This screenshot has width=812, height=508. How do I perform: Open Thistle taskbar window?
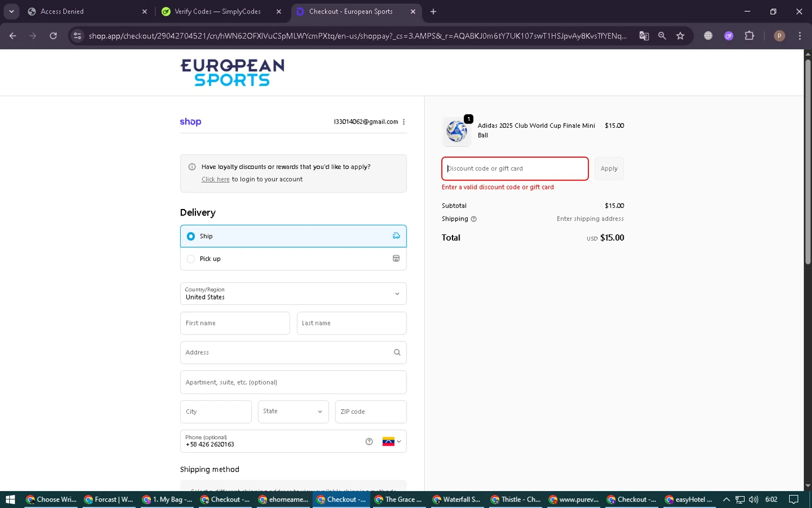click(x=515, y=499)
